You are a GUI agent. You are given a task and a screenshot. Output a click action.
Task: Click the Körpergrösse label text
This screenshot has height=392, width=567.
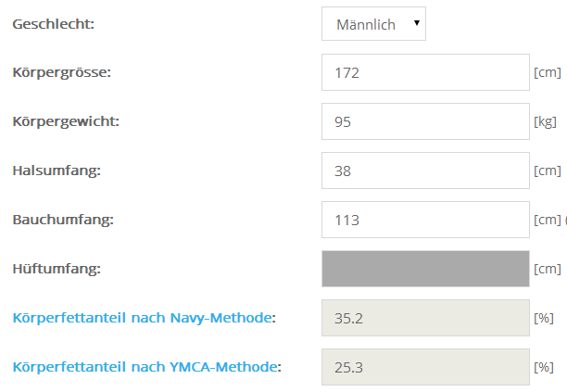coord(61,72)
